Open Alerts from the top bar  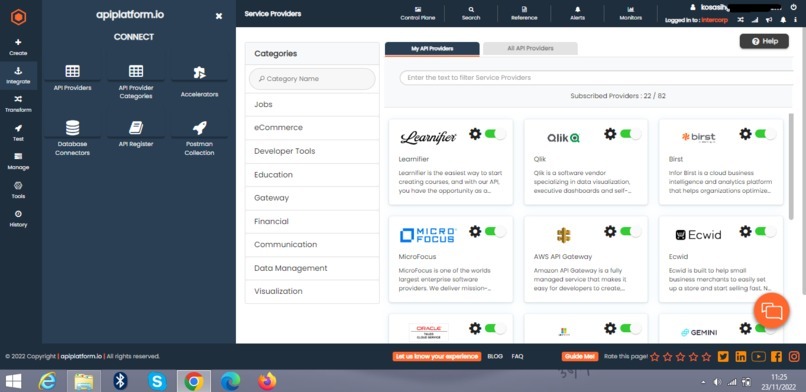click(x=577, y=13)
